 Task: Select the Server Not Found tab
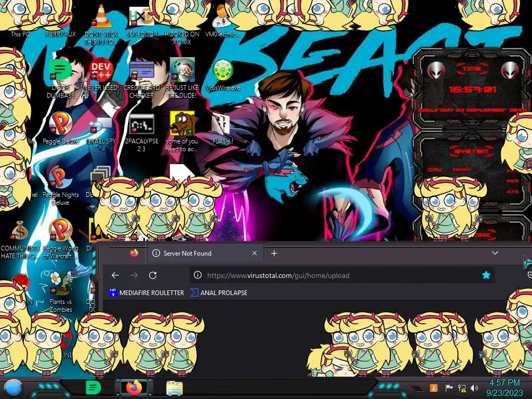click(205, 253)
